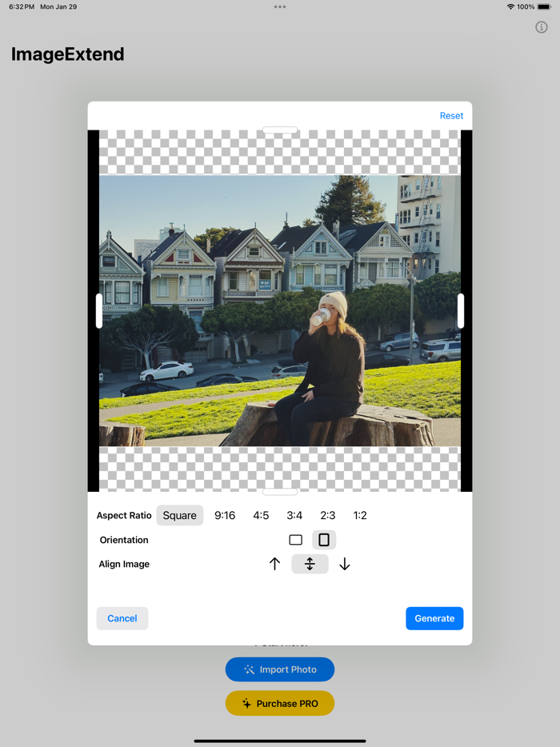Click the left edge canvas handle
The width and height of the screenshot is (560, 747).
point(99,311)
